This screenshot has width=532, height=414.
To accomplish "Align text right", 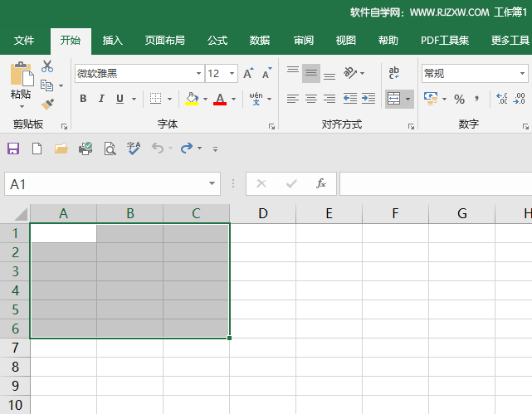I will 329,99.
